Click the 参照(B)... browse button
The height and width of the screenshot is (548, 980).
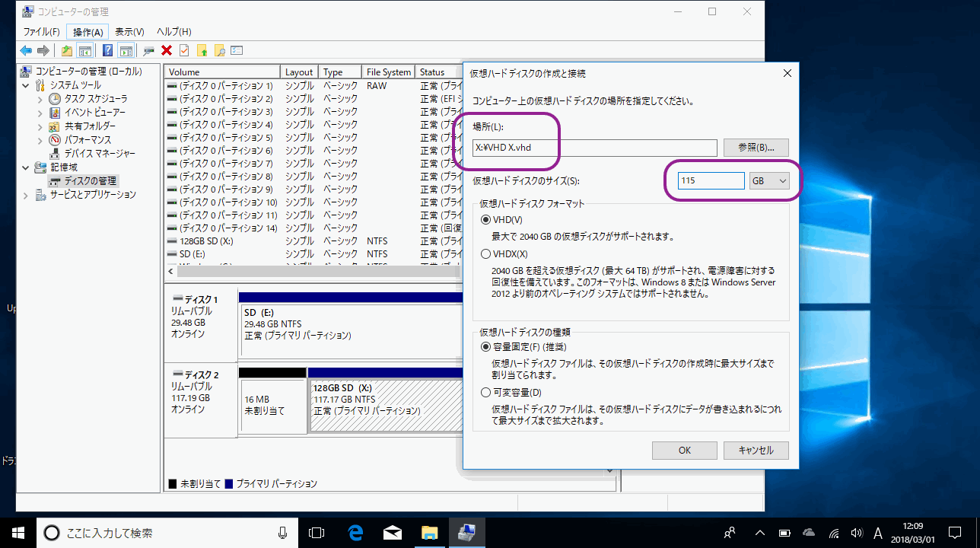coord(756,148)
